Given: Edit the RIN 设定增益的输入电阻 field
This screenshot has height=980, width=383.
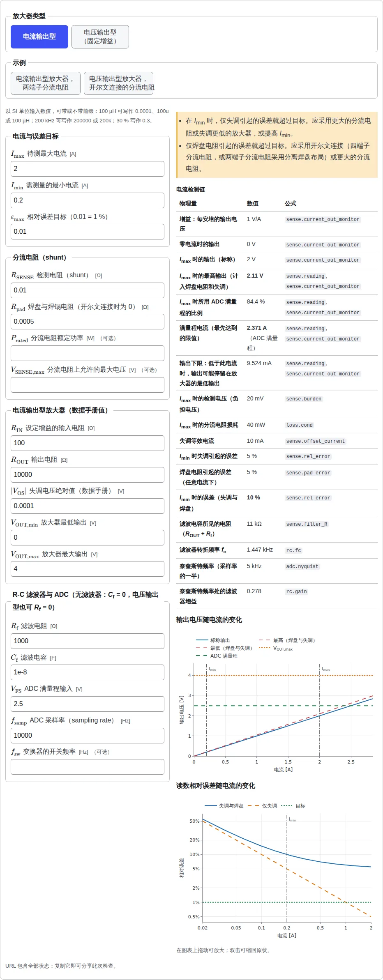Looking at the screenshot, I should point(88,443).
